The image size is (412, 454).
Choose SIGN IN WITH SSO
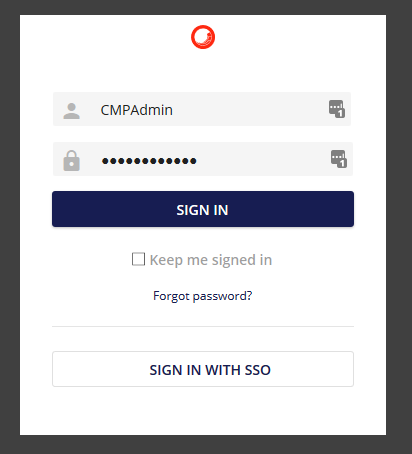click(203, 369)
